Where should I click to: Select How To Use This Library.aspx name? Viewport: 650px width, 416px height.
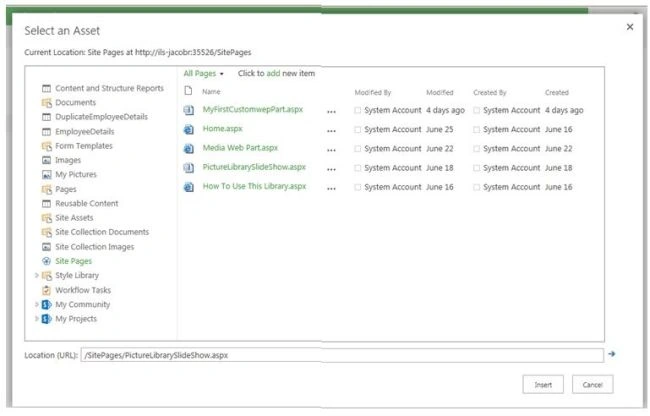[x=254, y=186]
